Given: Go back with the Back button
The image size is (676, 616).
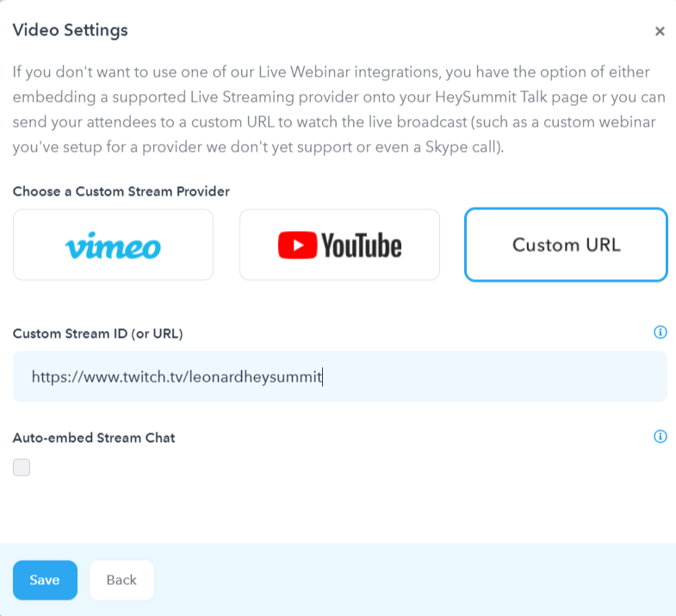Looking at the screenshot, I should click(121, 580).
